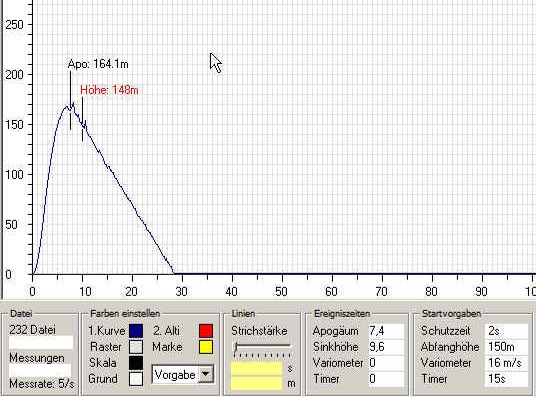
Task: Click the Raster grid color swatch
Action: [136, 347]
